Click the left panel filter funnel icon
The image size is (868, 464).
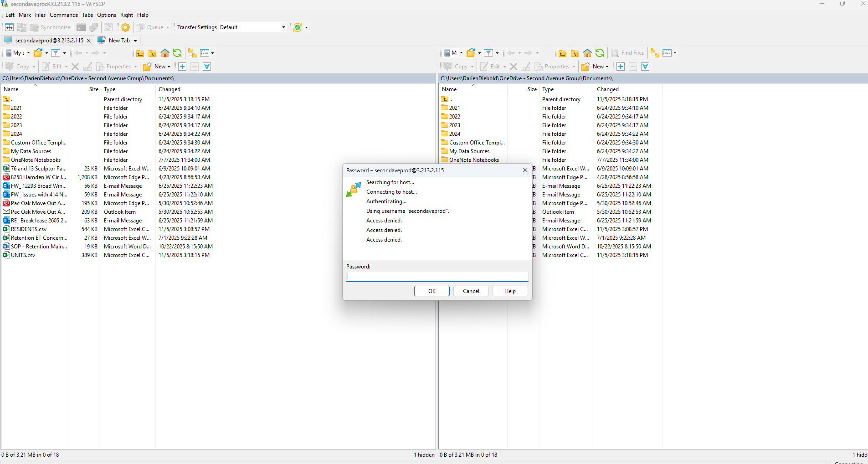pos(56,53)
